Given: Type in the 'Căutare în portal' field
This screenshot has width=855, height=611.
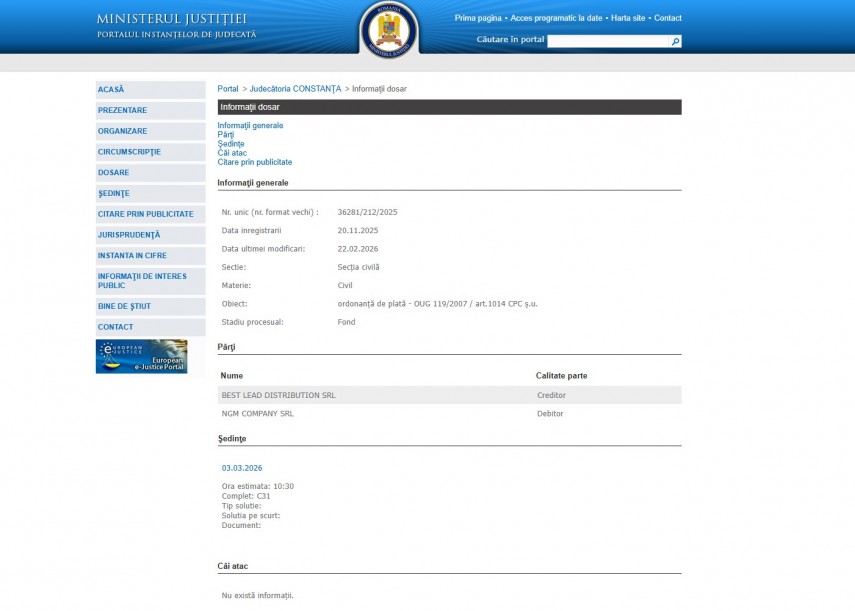Looking at the screenshot, I should pos(607,41).
